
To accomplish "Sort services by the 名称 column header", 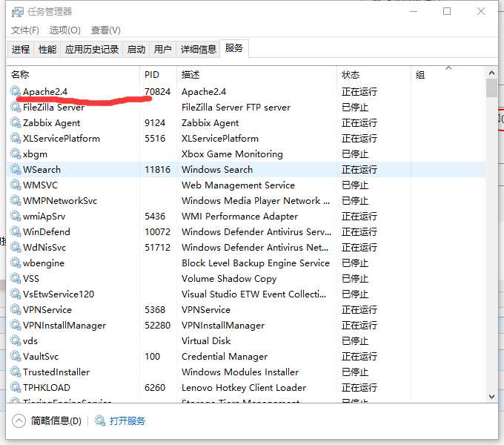I will click(x=73, y=75).
